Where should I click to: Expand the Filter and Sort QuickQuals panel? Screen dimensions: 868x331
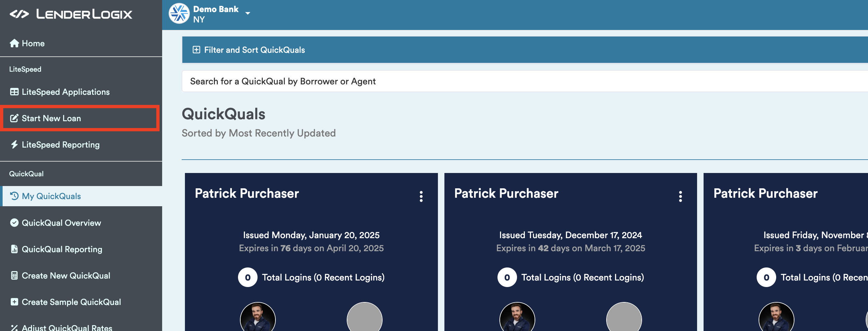(x=525, y=50)
